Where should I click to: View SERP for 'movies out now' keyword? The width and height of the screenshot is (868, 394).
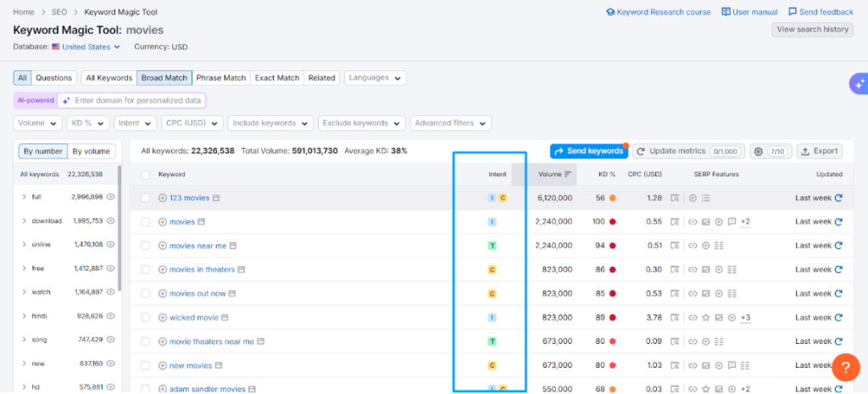[x=232, y=293]
